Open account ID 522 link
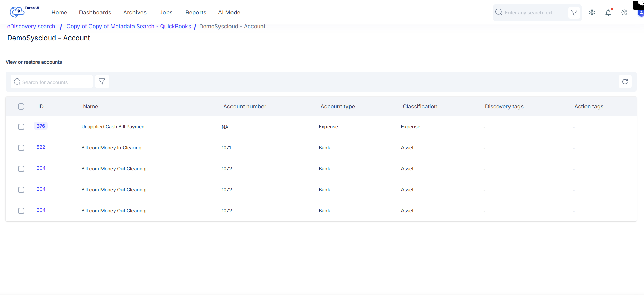Screen dimensions: 644x295 (x=41, y=147)
